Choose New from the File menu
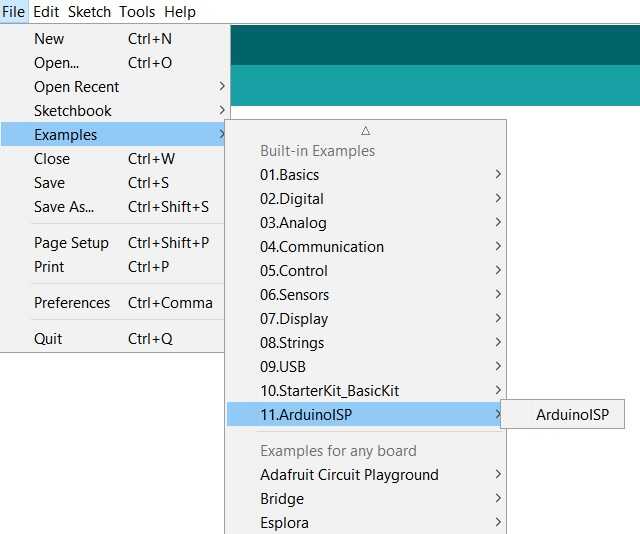The image size is (640, 534). coord(49,39)
